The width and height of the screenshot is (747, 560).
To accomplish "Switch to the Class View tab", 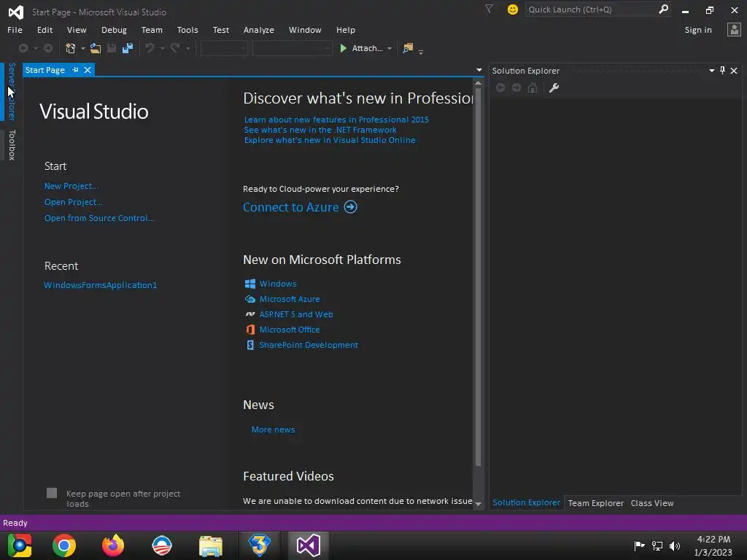I will (651, 503).
